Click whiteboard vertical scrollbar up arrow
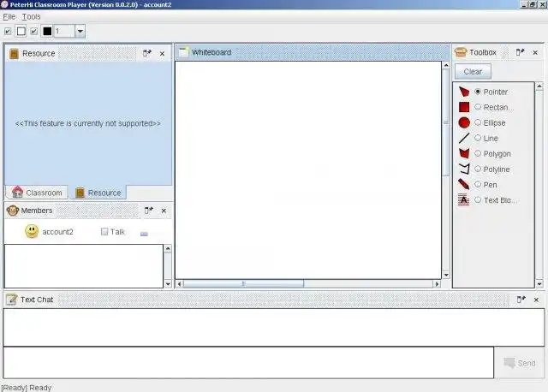Screen dimensions: 548x392 446,65
